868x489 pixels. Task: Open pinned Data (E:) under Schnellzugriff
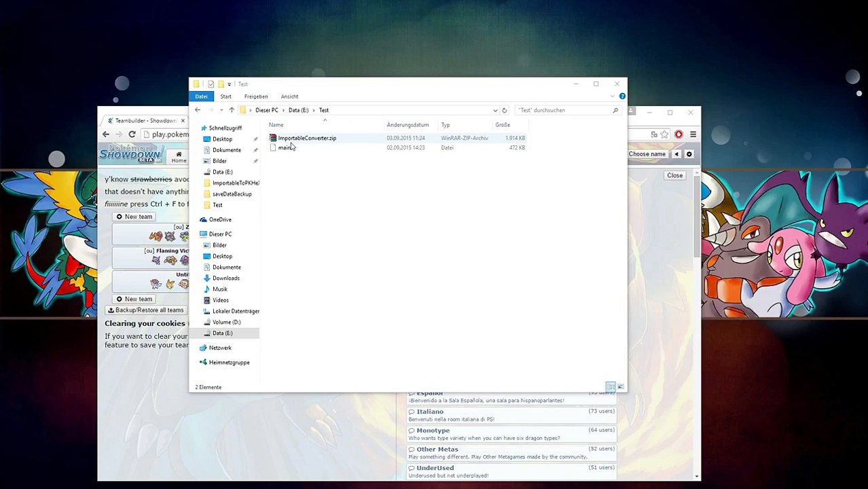coord(222,172)
